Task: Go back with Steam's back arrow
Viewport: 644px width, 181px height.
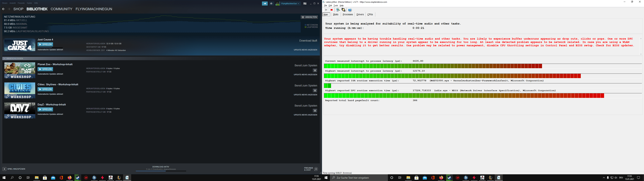Action: 4,9
